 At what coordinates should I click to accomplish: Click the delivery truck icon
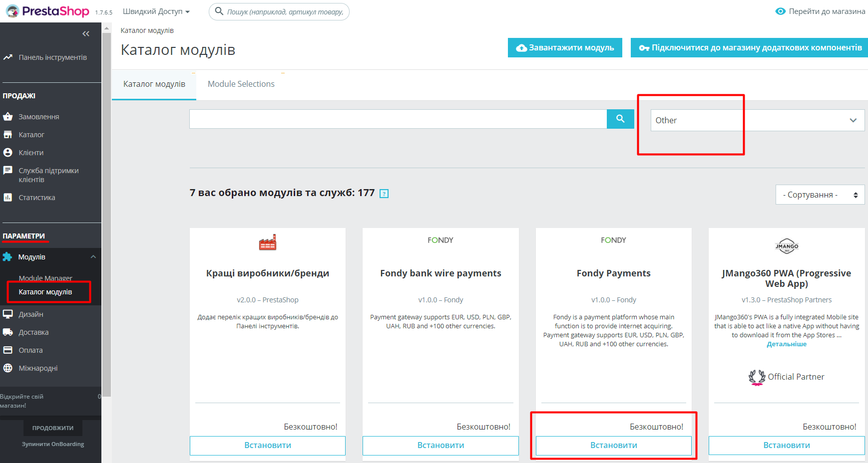(x=7, y=332)
